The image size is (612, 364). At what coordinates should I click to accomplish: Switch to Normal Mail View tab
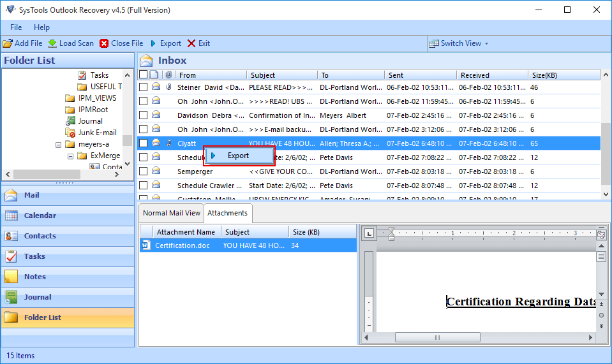coord(171,213)
